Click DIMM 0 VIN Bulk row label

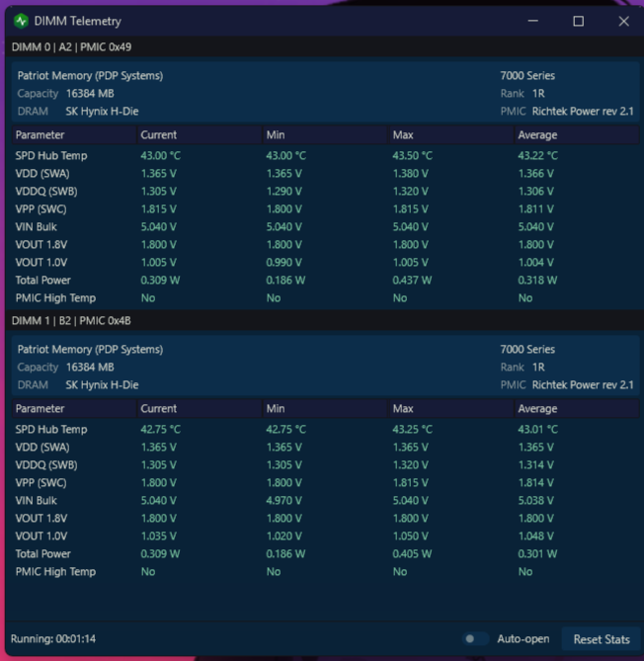tap(36, 227)
